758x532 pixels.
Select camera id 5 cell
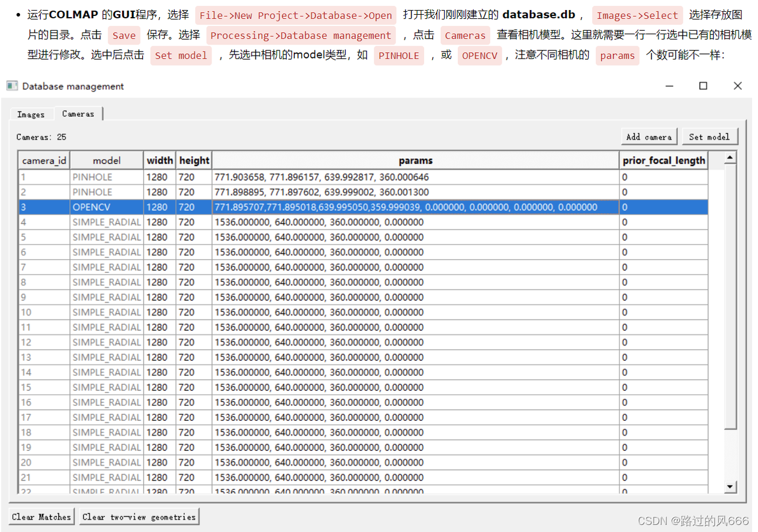coord(44,237)
